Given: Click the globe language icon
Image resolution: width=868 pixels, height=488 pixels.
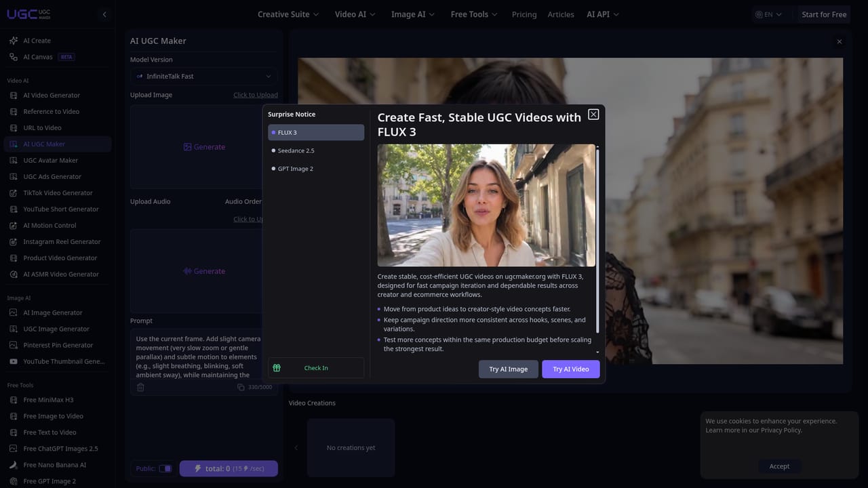Looking at the screenshot, I should coord(759,14).
